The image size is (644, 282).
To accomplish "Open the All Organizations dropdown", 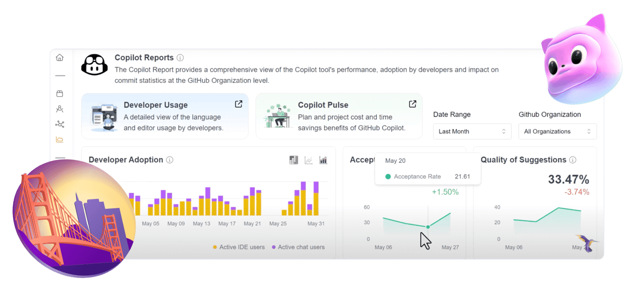I will [x=557, y=131].
